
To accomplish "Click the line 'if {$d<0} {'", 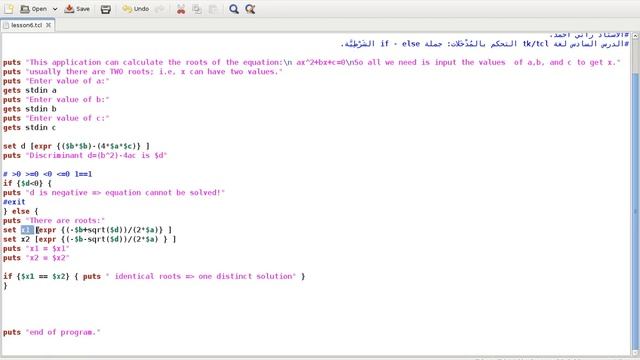I will click(x=27, y=183).
